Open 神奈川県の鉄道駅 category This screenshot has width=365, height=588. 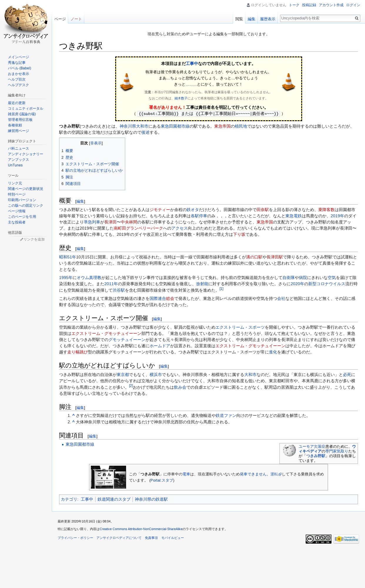point(151,499)
